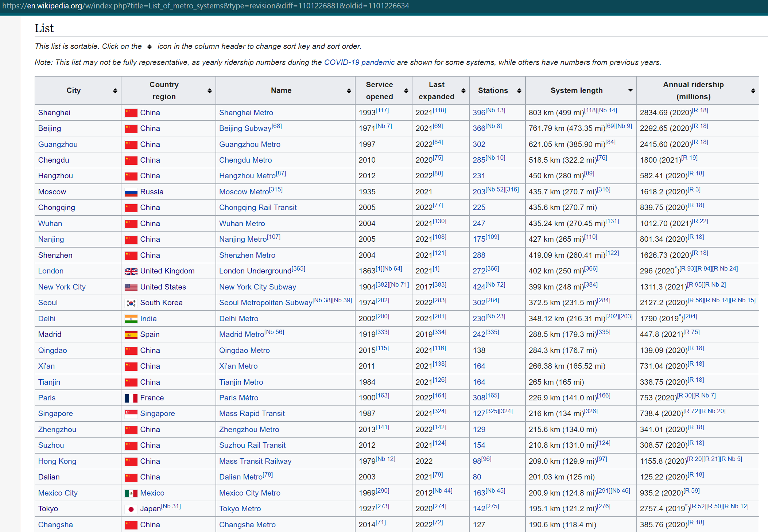Open Delhi Metro link
The width and height of the screenshot is (768, 532).
(x=238, y=319)
